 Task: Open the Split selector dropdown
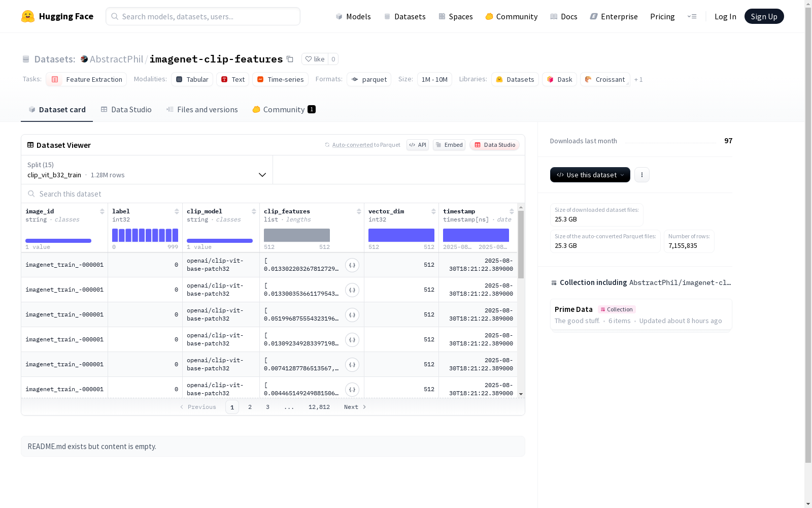coord(147,170)
